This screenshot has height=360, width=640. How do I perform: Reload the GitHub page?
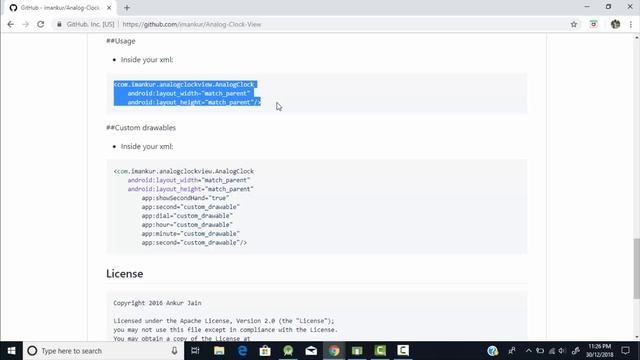point(40,24)
